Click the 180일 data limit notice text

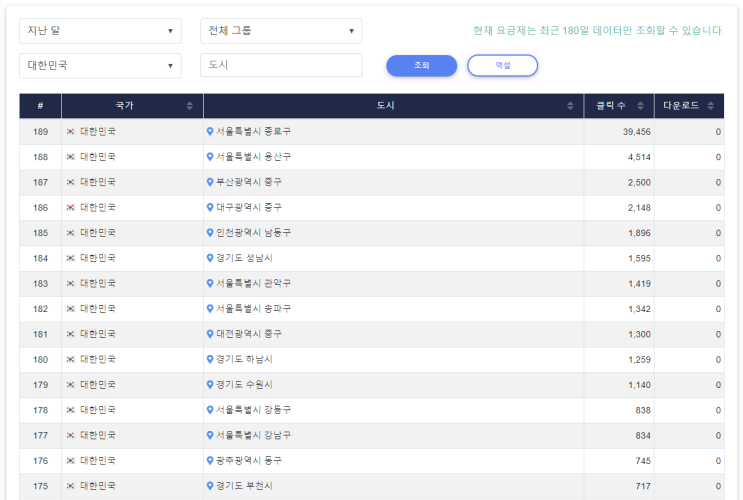tap(598, 31)
